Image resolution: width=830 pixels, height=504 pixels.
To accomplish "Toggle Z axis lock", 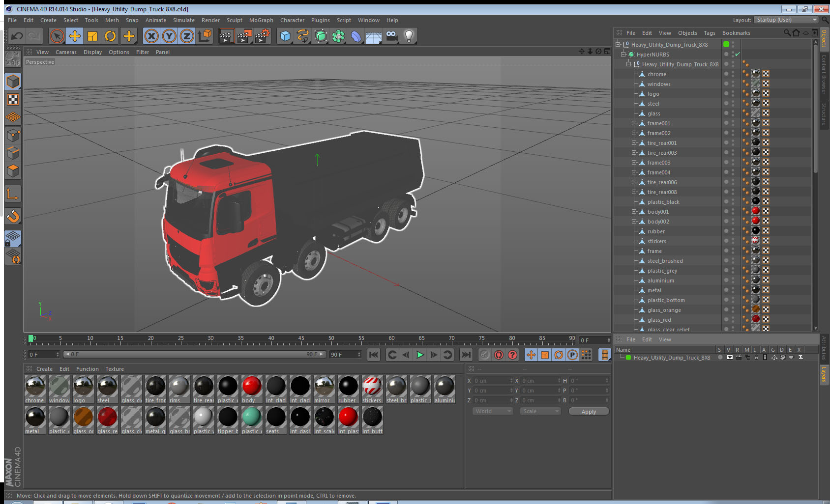I will [x=187, y=36].
